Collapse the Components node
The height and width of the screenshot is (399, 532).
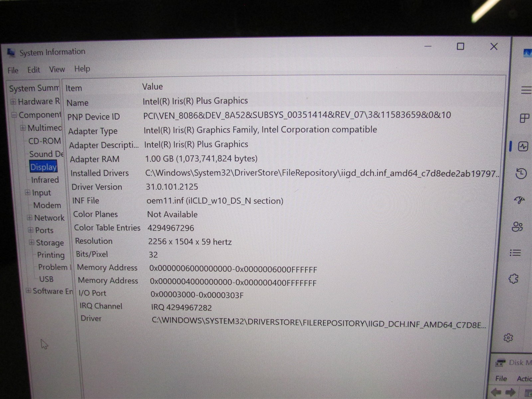pos(14,115)
